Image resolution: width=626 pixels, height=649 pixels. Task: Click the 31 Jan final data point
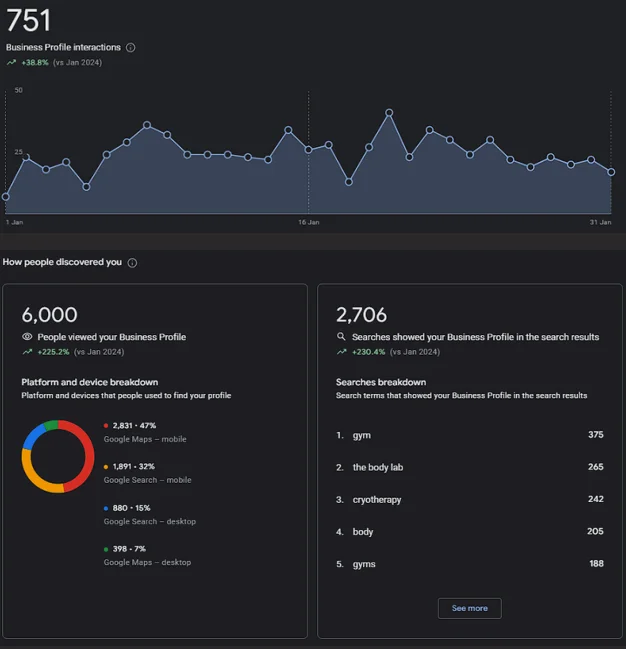pyautogui.click(x=611, y=172)
